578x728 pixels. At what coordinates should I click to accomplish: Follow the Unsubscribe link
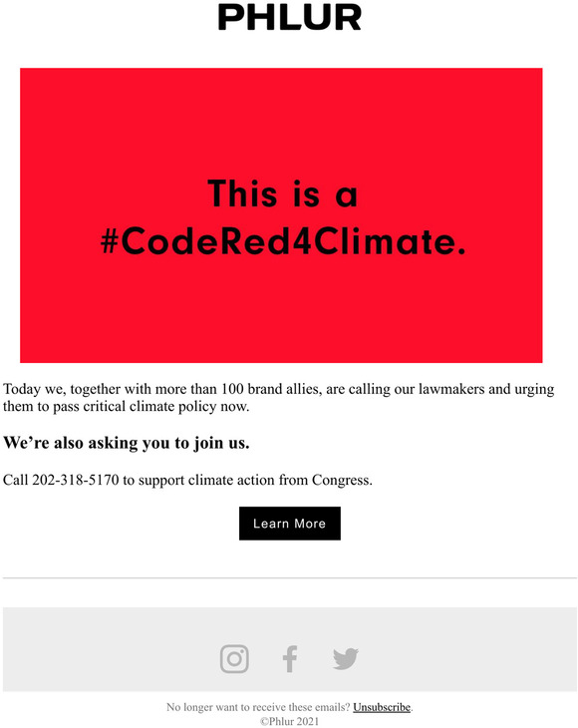coord(382,707)
